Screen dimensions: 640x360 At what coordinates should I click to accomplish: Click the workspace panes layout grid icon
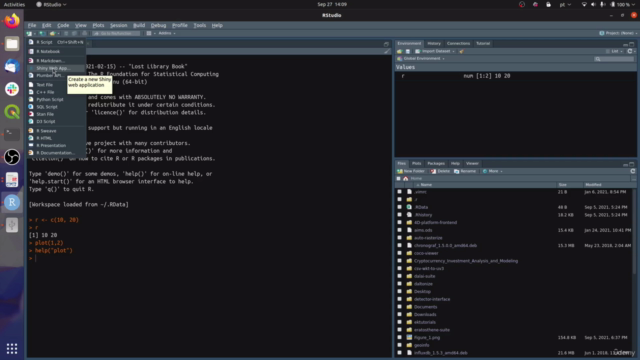point(149,33)
